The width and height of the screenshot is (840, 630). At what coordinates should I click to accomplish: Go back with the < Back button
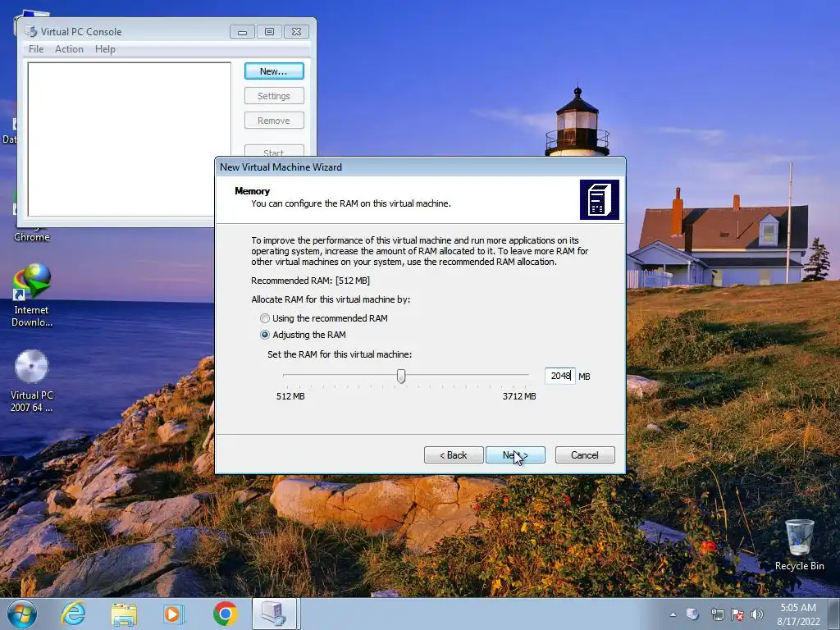pos(454,454)
